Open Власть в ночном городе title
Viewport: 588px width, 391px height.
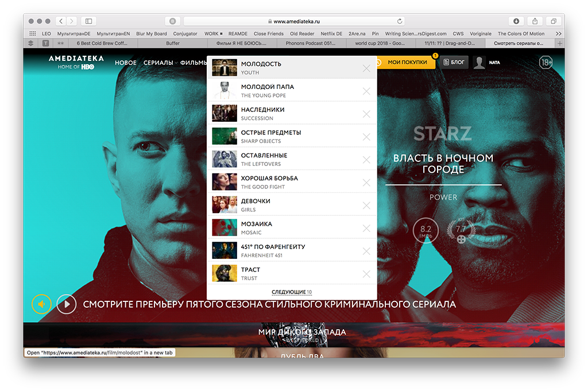click(x=443, y=164)
